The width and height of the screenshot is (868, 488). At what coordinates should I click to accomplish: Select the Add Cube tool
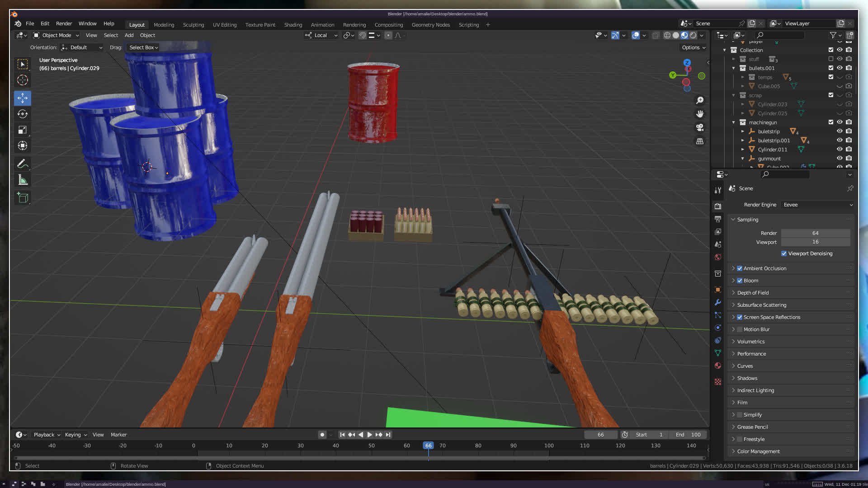[x=23, y=197]
